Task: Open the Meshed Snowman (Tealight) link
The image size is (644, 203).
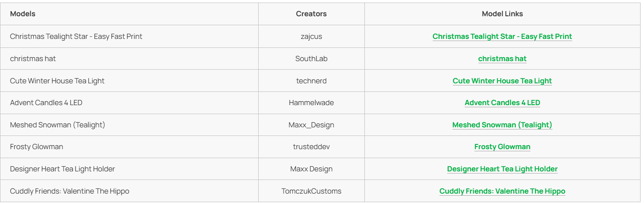Action: [502, 124]
